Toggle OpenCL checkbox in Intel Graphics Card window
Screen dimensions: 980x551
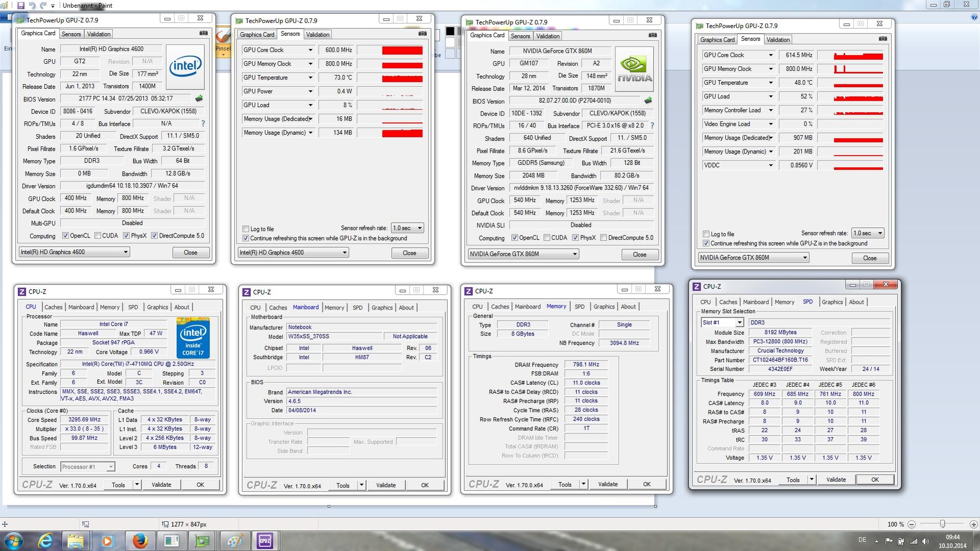tap(65, 236)
